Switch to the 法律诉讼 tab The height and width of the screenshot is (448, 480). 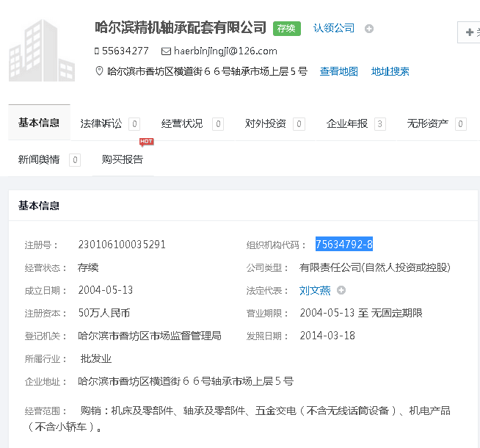[101, 123]
